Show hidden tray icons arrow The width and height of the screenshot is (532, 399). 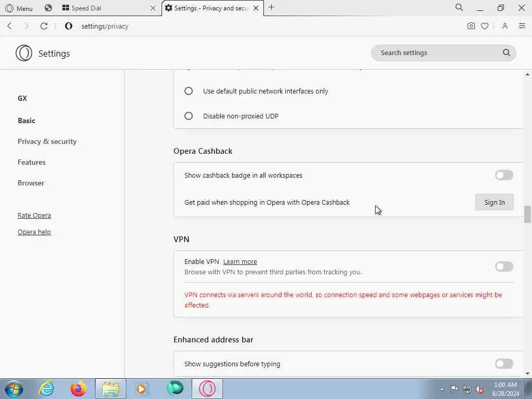click(x=442, y=389)
